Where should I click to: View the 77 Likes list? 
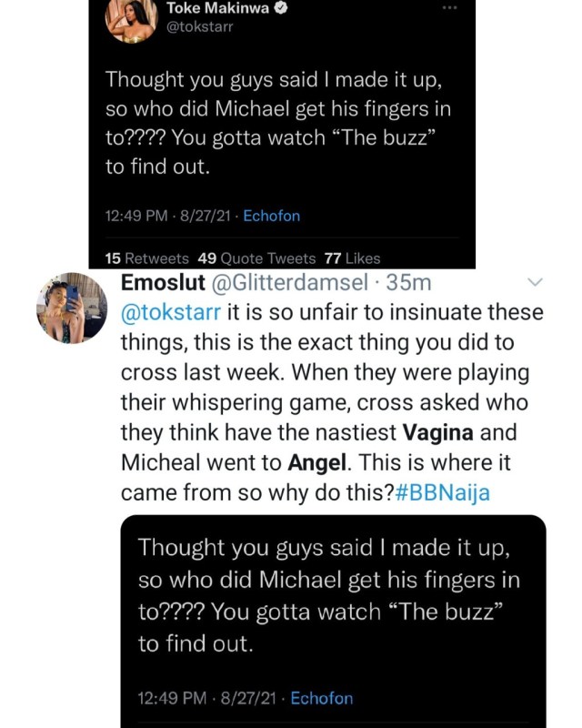coord(352,258)
